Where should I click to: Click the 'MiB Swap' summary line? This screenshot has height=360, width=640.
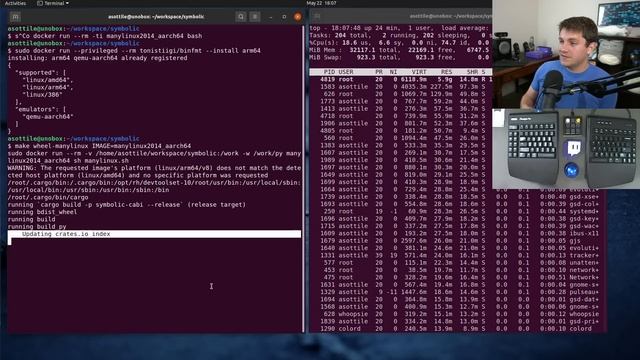pos(400,57)
